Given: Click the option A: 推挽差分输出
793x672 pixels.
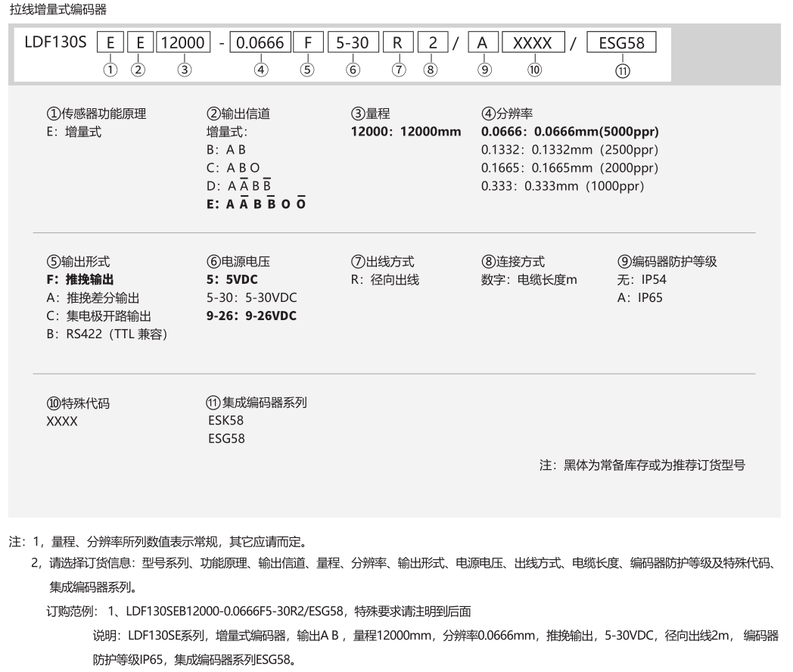Looking at the screenshot, I should click(93, 298).
